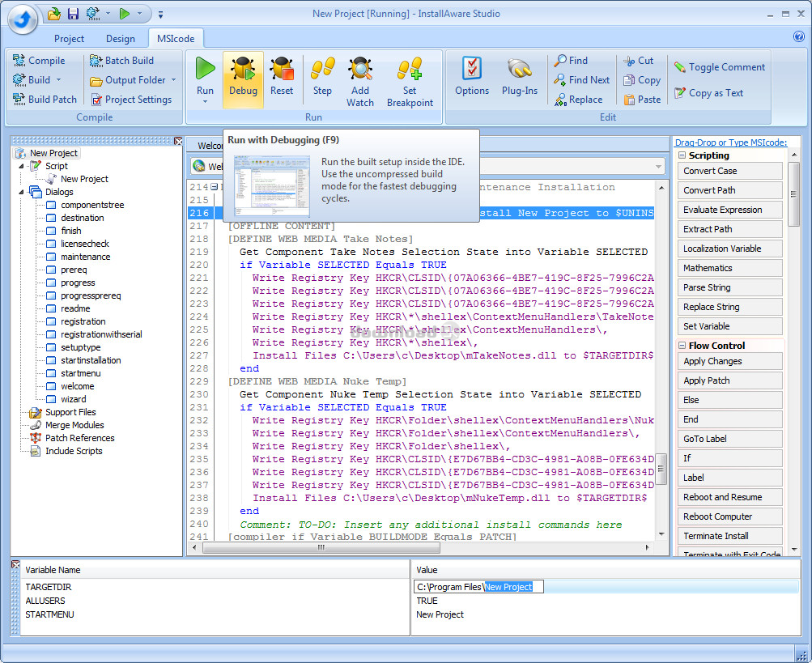Click the round InstallAware application button

pos(23,19)
